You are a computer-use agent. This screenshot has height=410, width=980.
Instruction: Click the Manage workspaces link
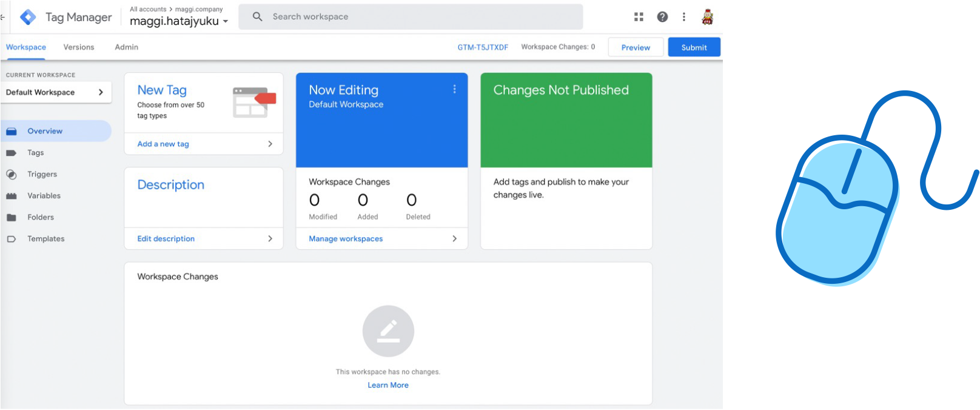[346, 238]
